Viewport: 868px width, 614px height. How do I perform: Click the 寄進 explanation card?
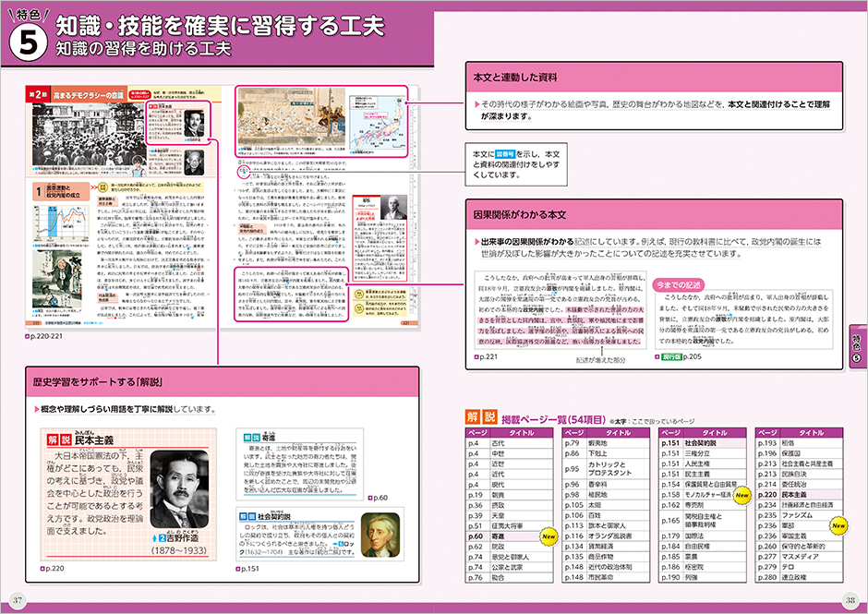pos(299,464)
